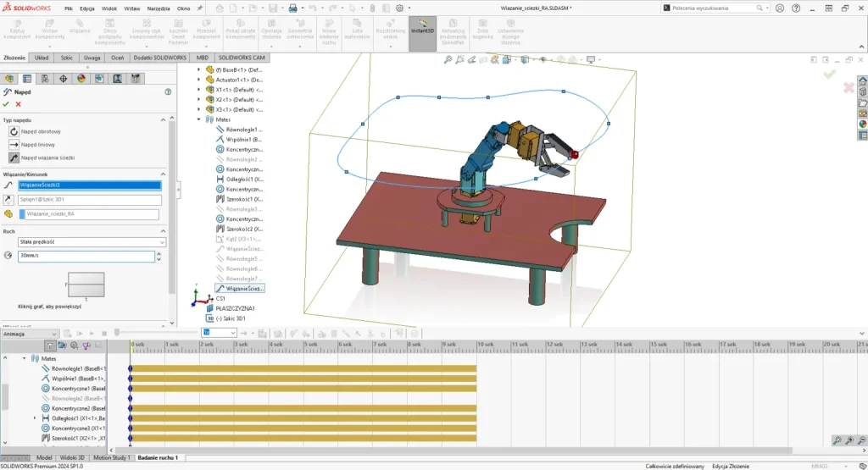868x470 pixels.
Task: Click the Print icon in top toolbar
Action: coord(292,8)
